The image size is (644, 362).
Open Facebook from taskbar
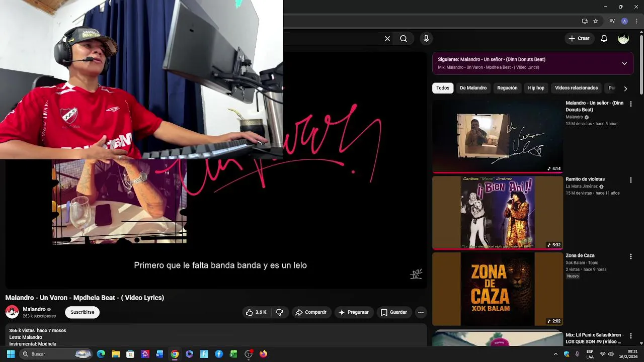pyautogui.click(x=219, y=354)
